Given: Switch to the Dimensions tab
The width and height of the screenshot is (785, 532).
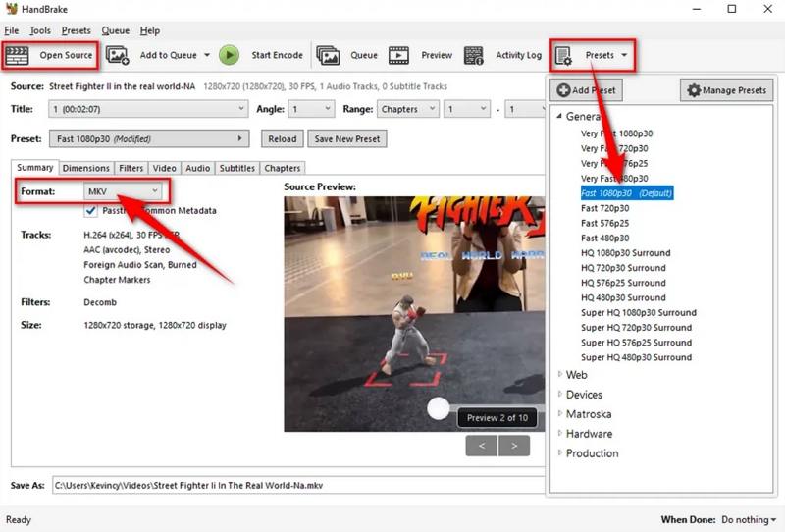Looking at the screenshot, I should 86,168.
